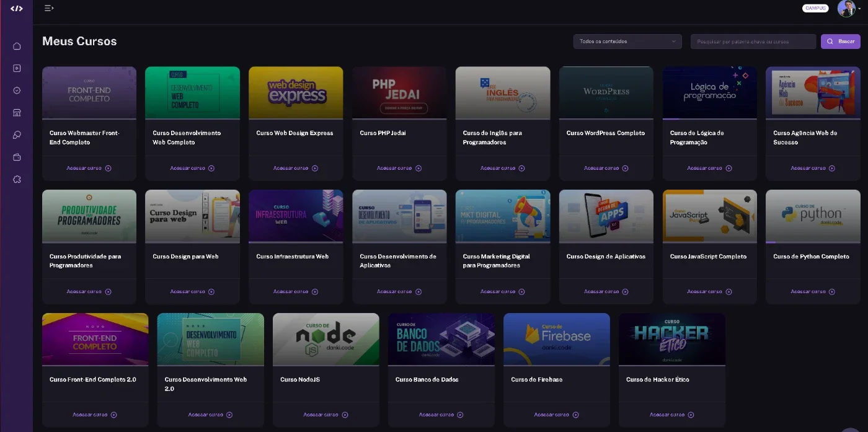
Task: Open the home icon in sidebar
Action: pos(17,46)
